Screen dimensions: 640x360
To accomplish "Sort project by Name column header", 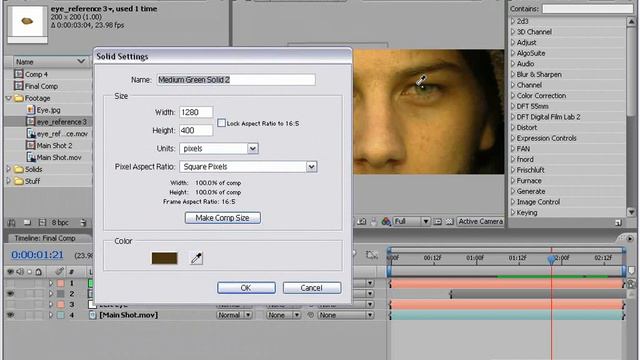I will [x=51, y=62].
